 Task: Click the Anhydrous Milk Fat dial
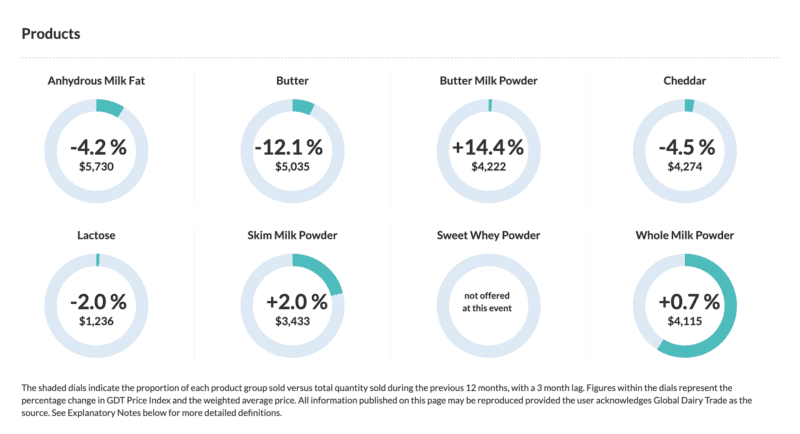pos(98,153)
